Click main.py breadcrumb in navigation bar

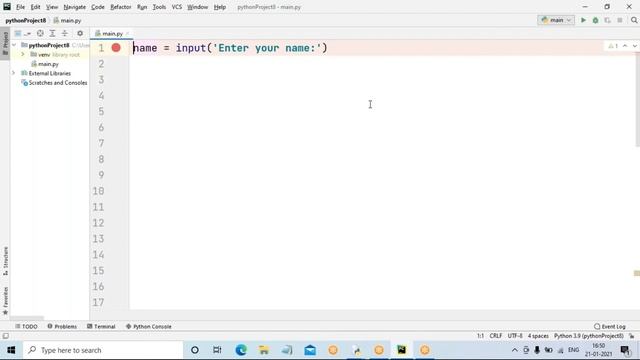pos(68,20)
